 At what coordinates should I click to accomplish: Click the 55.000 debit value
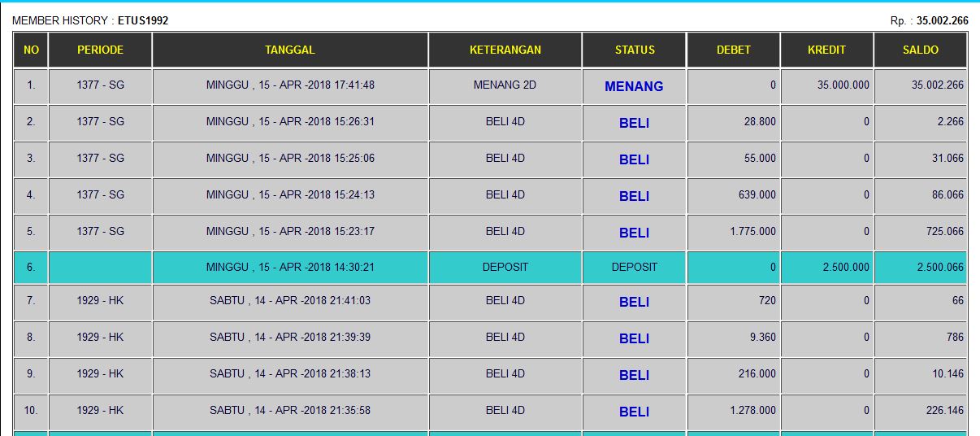[760, 159]
